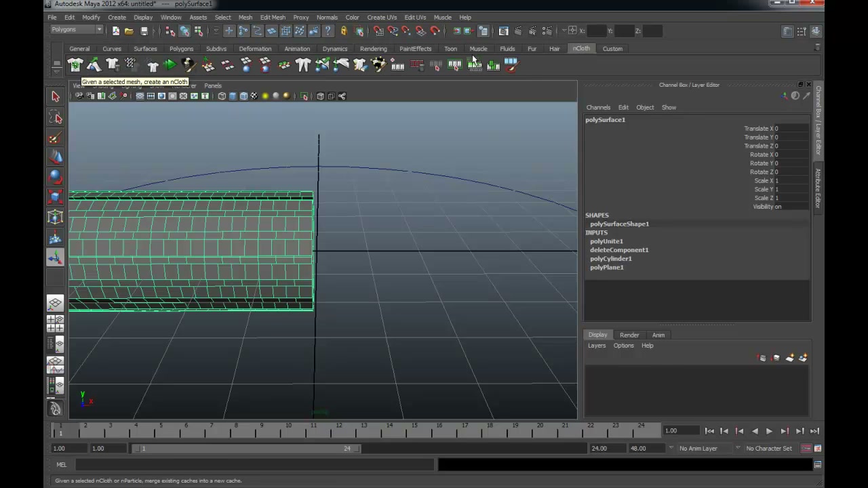Open the Create menu
The height and width of the screenshot is (488, 868).
coord(117,17)
